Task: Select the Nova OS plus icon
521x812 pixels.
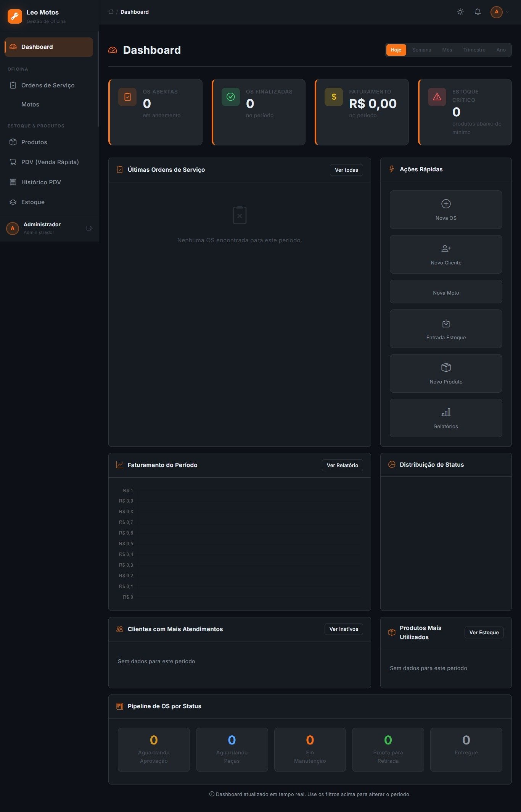Action: coord(446,204)
